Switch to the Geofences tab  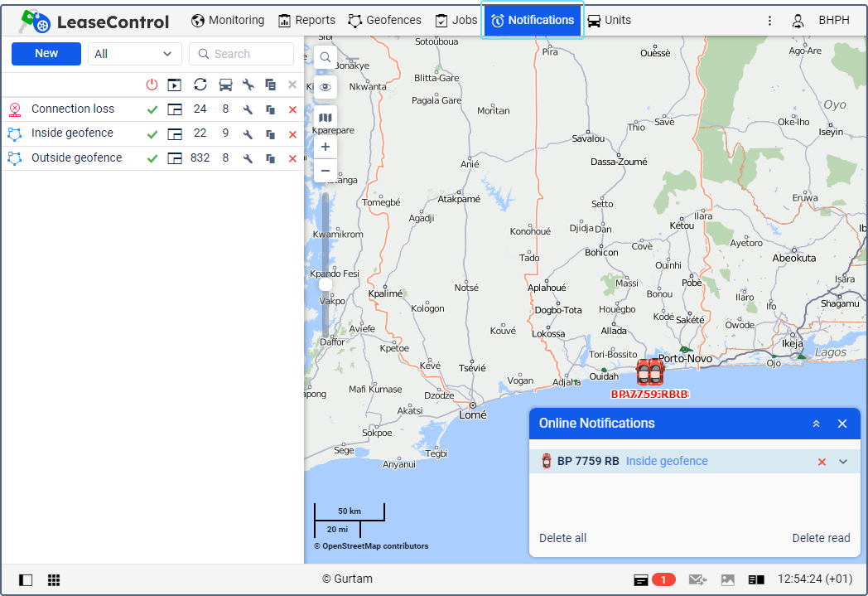(x=384, y=20)
